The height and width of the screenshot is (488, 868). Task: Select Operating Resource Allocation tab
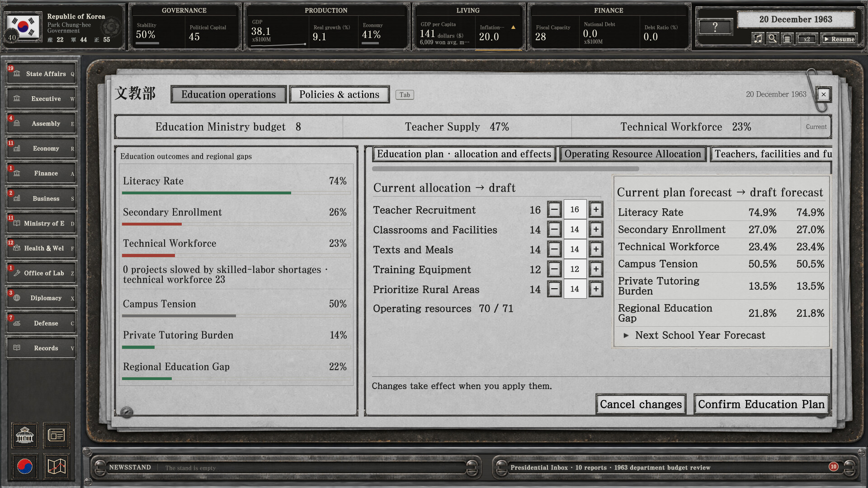click(632, 154)
